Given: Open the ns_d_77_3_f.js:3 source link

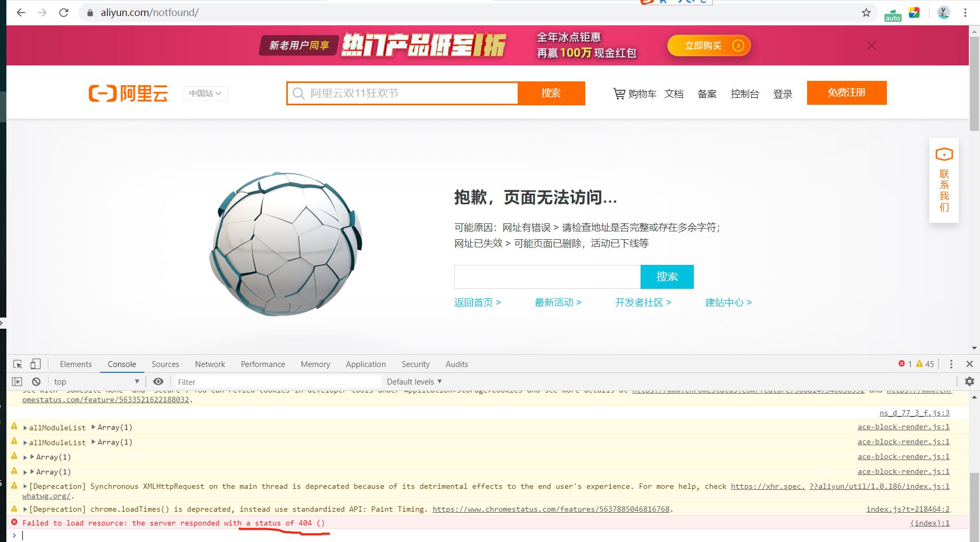Looking at the screenshot, I should pyautogui.click(x=915, y=413).
